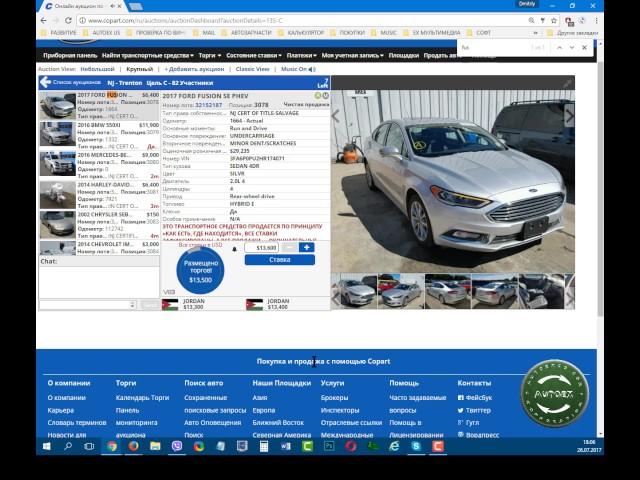640x480 pixels.
Task: Open Брокеры footer link
Action: (x=334, y=398)
